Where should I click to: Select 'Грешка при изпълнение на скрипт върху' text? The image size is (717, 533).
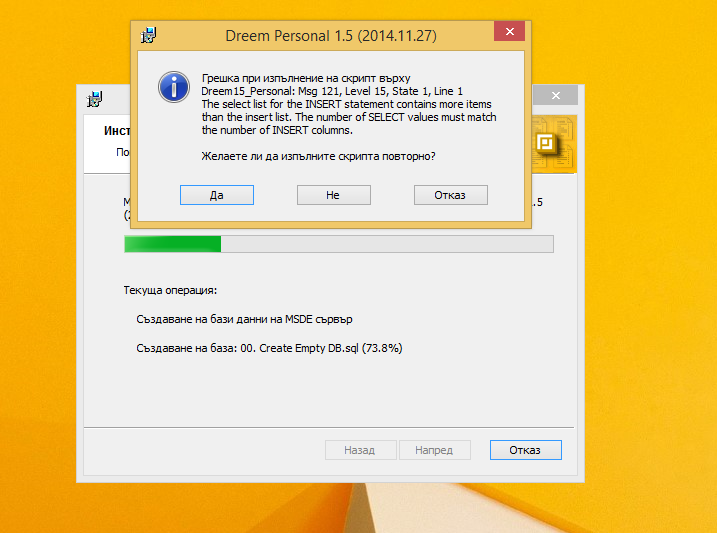click(x=306, y=78)
